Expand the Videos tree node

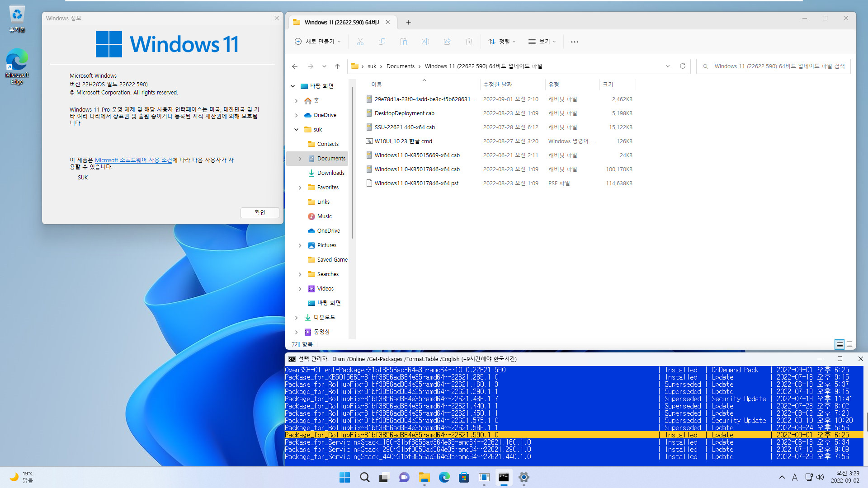point(300,289)
